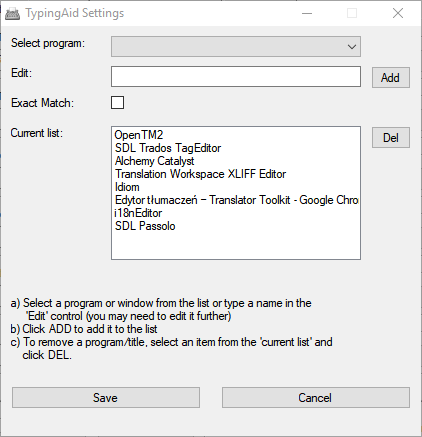Select Idiom from the current list
Viewport: 422px width, 437px height.
[x=127, y=187]
